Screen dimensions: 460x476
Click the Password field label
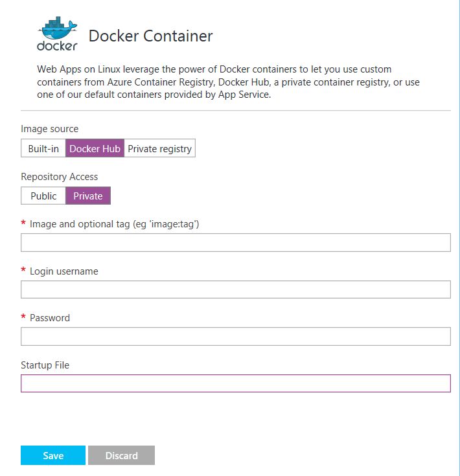[50, 318]
